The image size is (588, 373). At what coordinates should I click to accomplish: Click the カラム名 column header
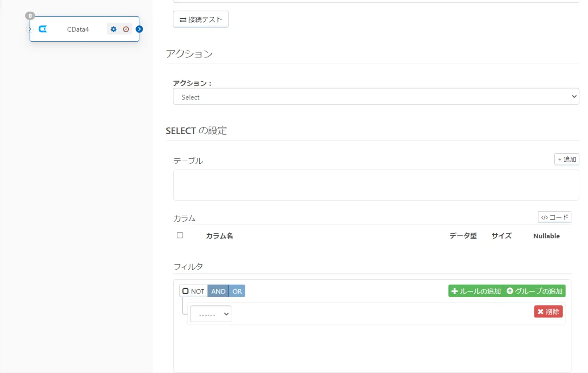pos(219,236)
